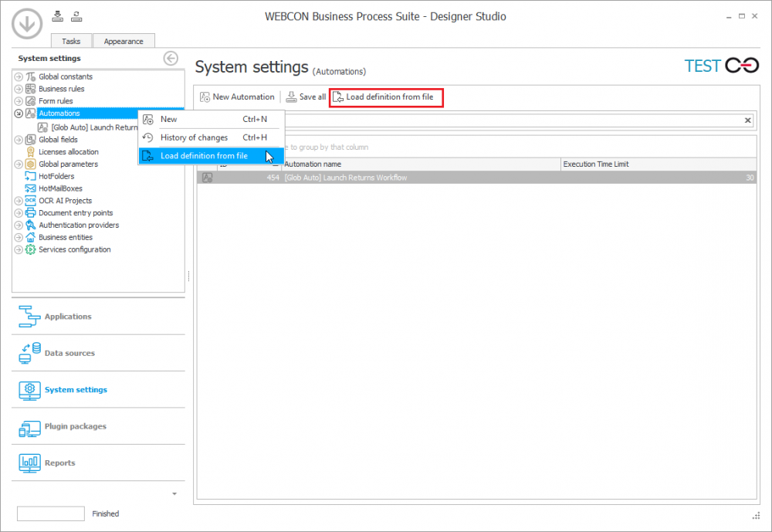Sort by the Automation name column header
Image resolution: width=772 pixels, height=532 pixels.
[421, 164]
